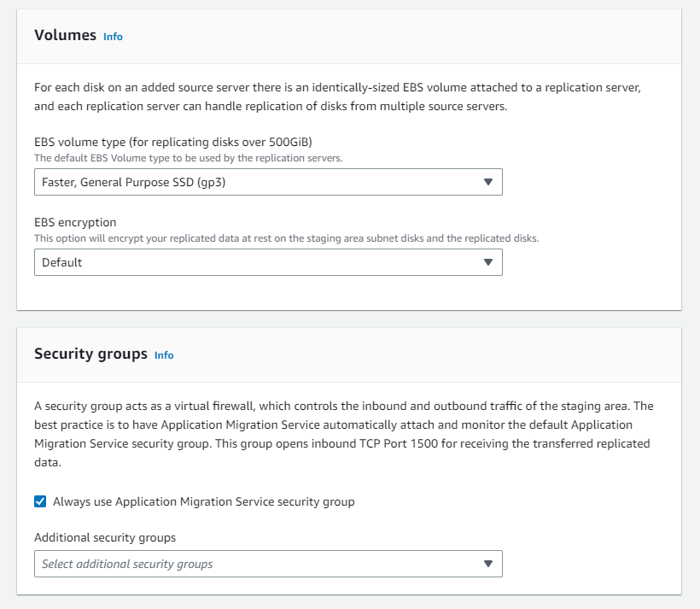Click the Security groups section heading
Image resolution: width=700 pixels, height=609 pixels.
click(90, 354)
